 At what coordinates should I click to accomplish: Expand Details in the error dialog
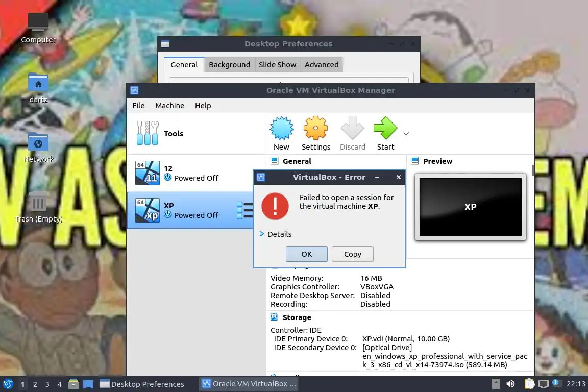point(276,234)
